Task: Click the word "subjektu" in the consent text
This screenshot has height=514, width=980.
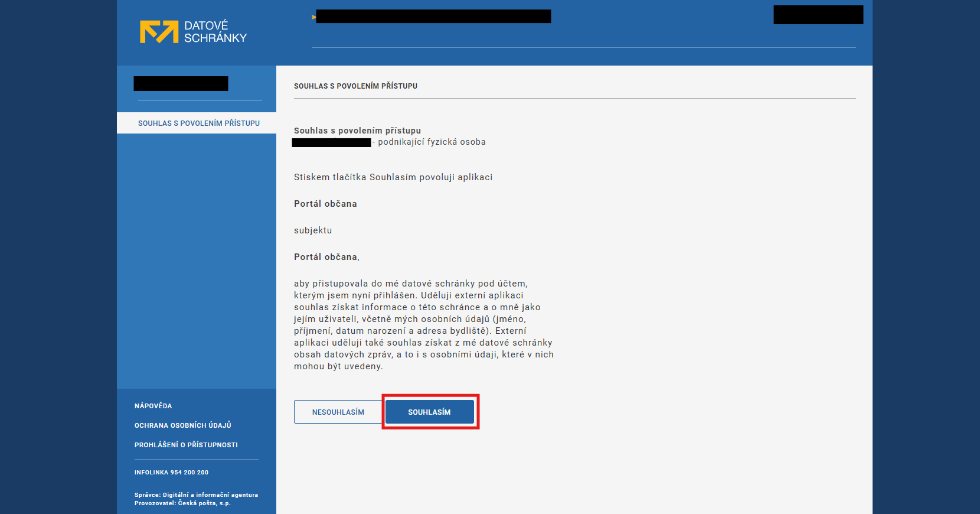Action: (x=313, y=230)
